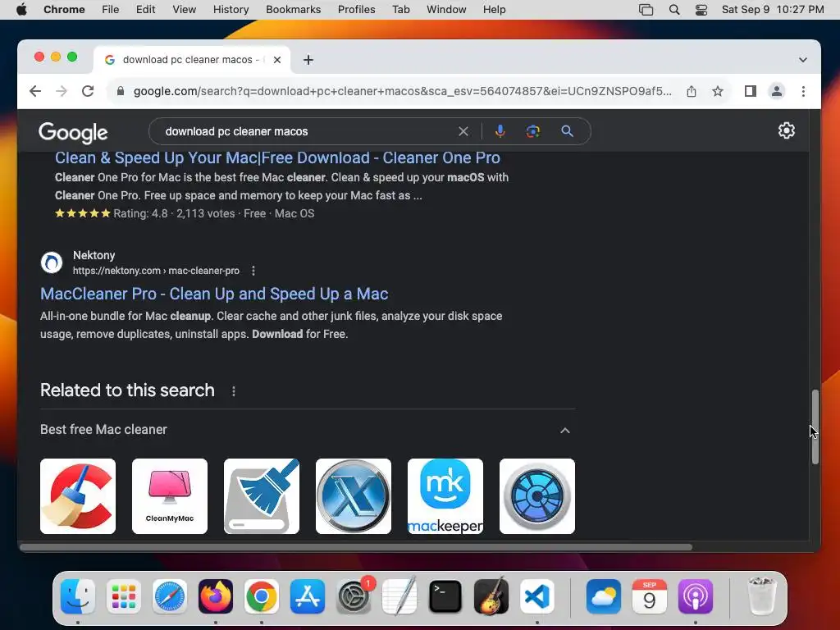840x630 pixels.
Task: Open a new tab with the plus button
Action: 308,60
